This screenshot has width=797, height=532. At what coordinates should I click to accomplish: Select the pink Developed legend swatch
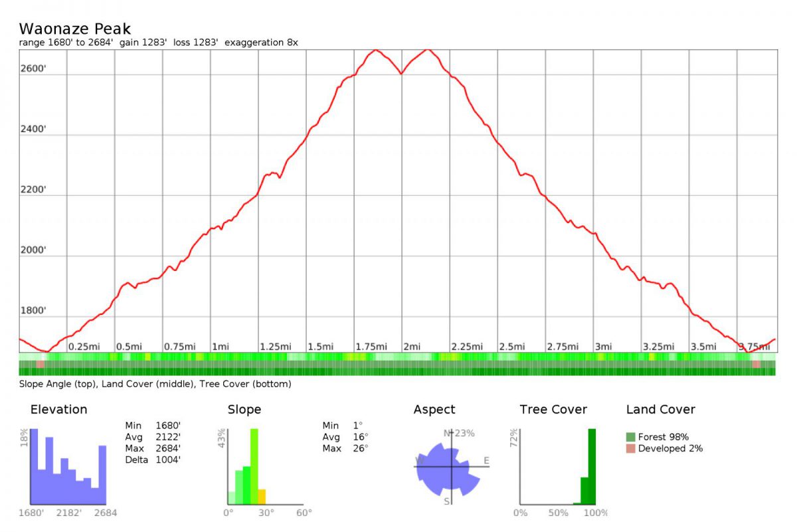pyautogui.click(x=630, y=448)
